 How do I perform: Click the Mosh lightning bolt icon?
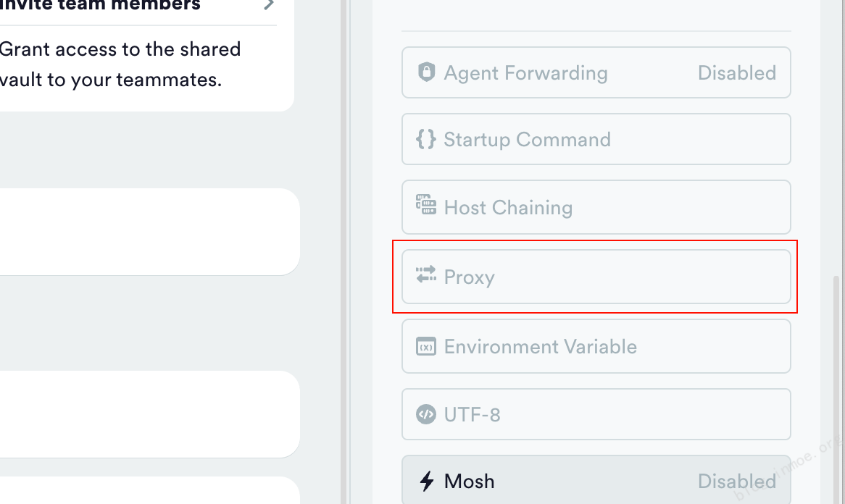pyautogui.click(x=427, y=481)
